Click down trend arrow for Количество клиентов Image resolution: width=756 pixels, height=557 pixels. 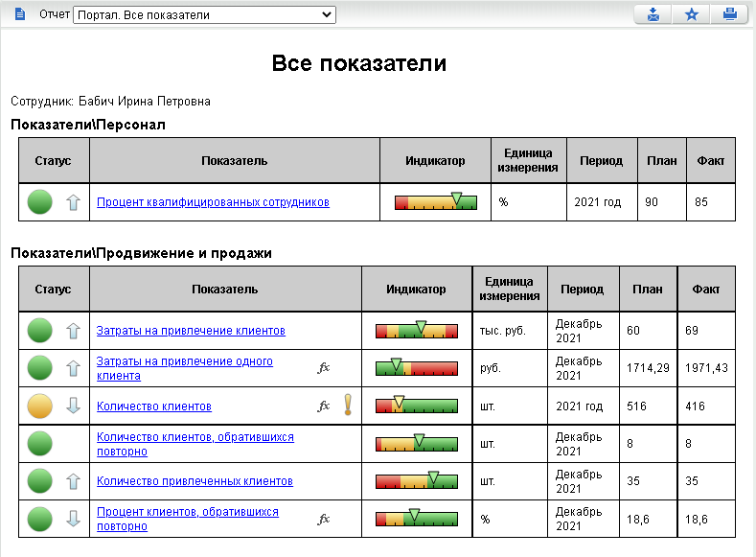pyautogui.click(x=73, y=406)
